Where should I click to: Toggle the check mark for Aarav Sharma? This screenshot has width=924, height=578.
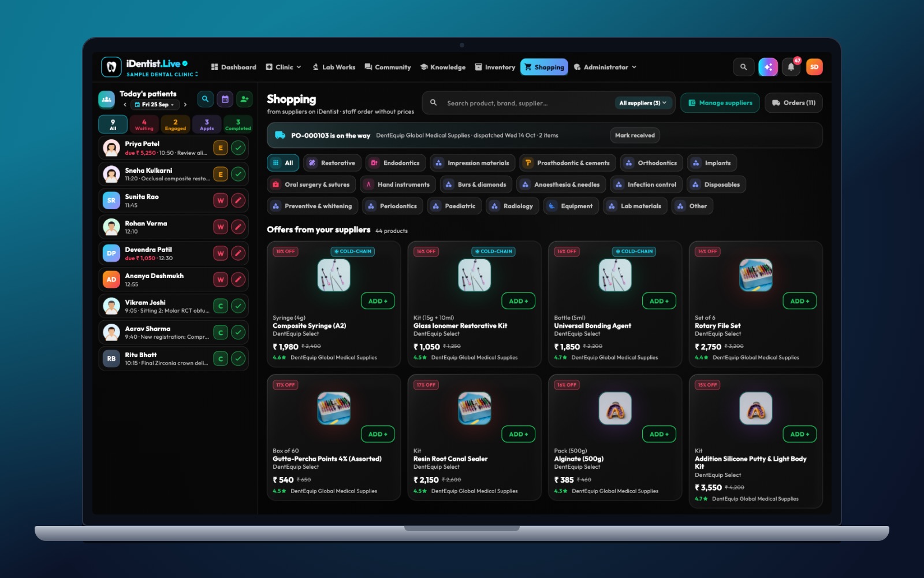coord(238,332)
